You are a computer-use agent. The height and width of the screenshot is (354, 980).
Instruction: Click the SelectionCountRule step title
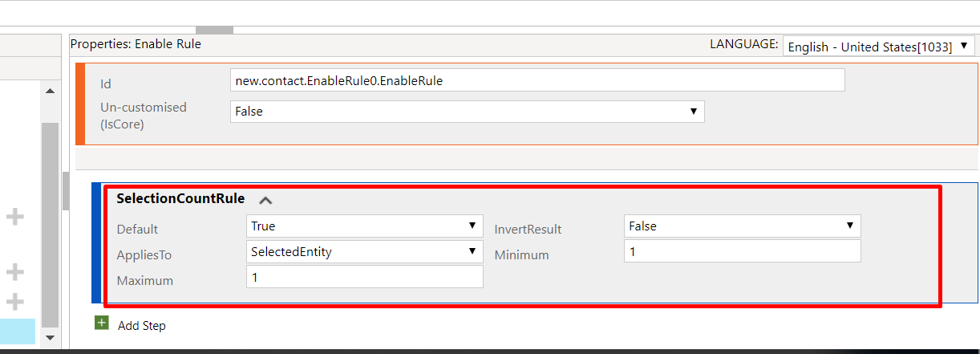(180, 198)
